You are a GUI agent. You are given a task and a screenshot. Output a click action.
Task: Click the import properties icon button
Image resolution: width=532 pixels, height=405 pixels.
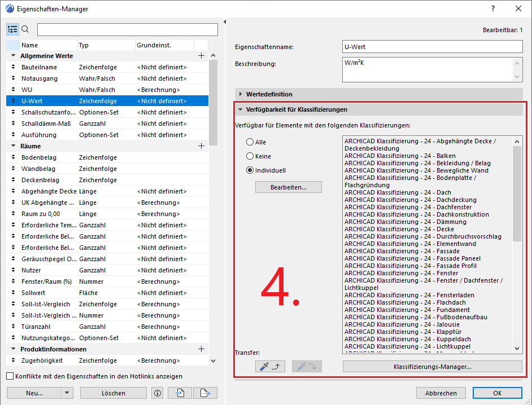pyautogui.click(x=181, y=393)
